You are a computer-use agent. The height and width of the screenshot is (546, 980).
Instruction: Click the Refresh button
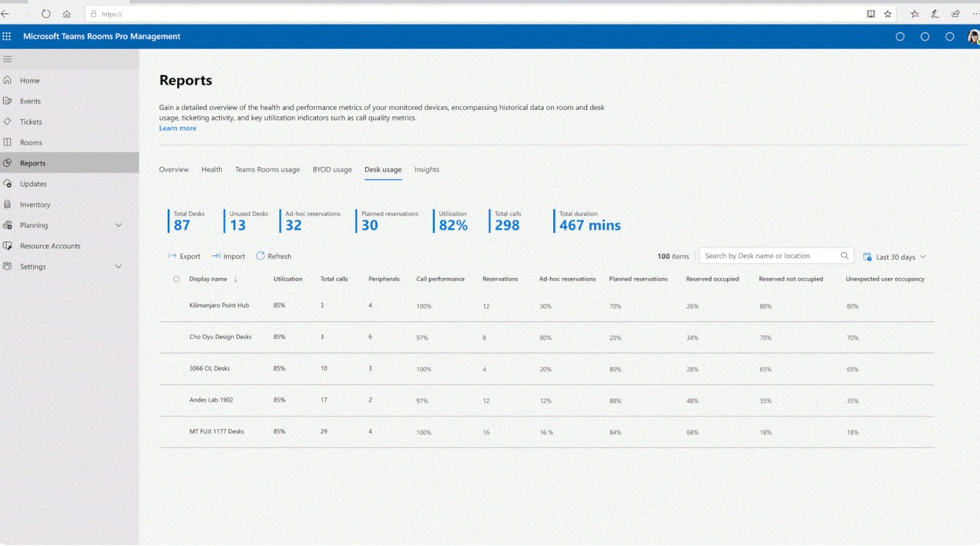coord(274,257)
